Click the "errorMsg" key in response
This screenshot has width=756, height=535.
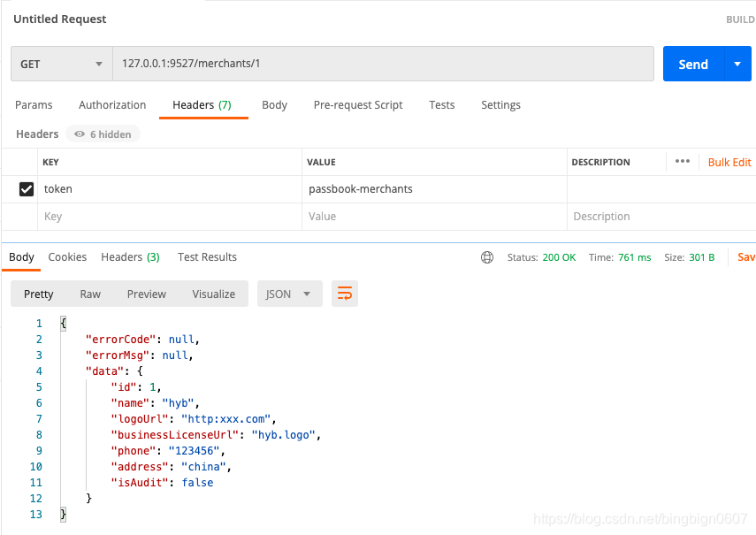click(118, 355)
